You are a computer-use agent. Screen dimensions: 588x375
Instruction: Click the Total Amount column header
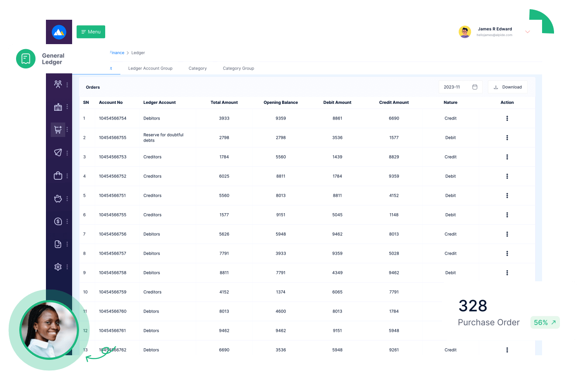point(224,102)
